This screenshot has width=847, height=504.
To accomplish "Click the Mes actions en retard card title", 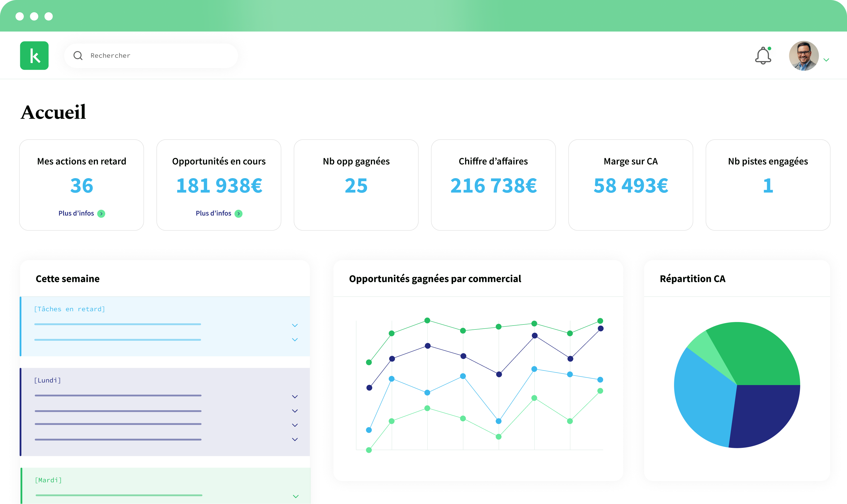I will coord(82,161).
